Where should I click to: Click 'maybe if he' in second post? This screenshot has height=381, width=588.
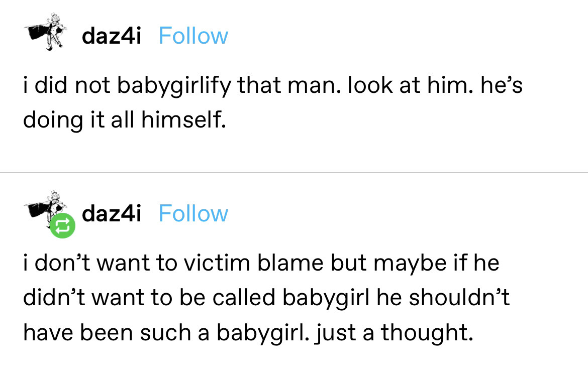(440, 263)
